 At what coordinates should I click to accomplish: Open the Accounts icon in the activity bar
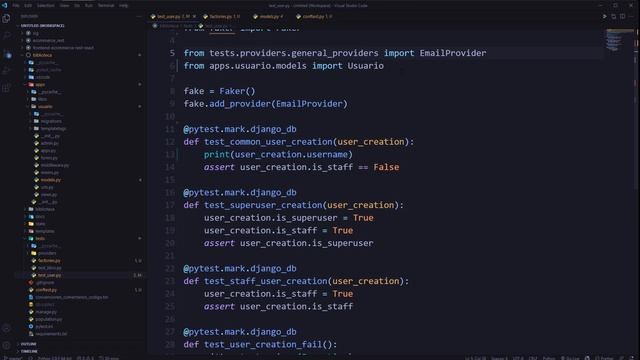coord(6,328)
